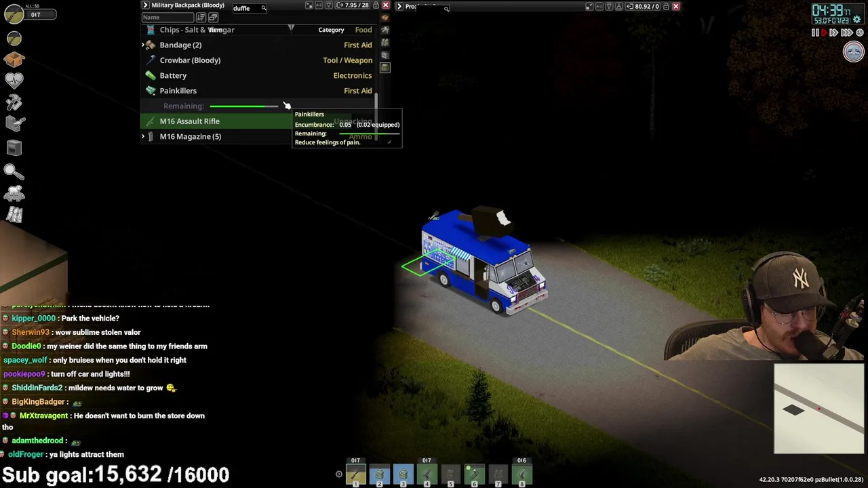Select the top crate container icon

pyautogui.click(x=385, y=18)
